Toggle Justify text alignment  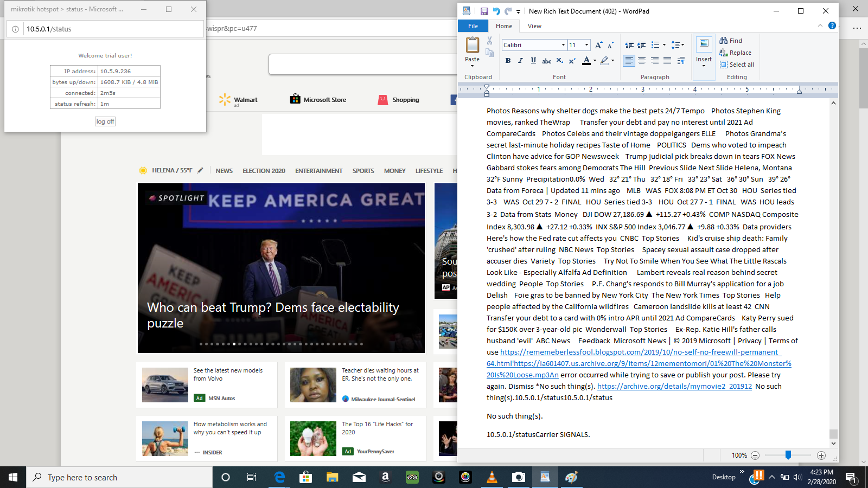pos(667,61)
